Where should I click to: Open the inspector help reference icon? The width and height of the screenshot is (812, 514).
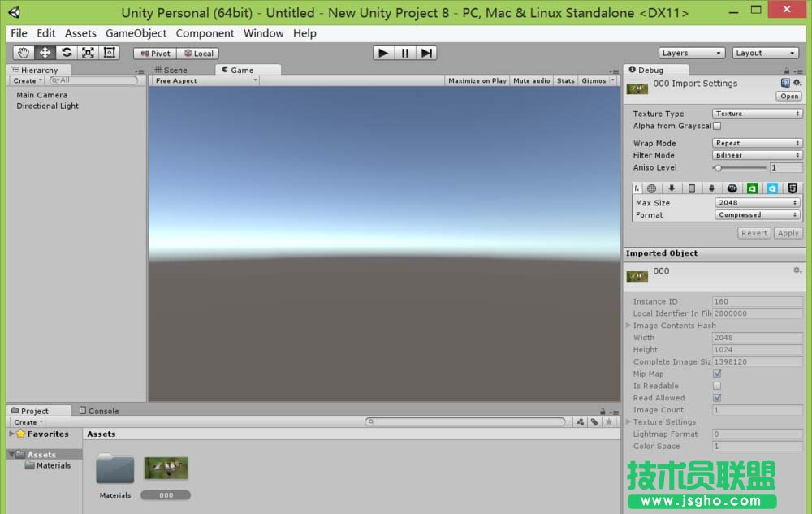coord(785,83)
